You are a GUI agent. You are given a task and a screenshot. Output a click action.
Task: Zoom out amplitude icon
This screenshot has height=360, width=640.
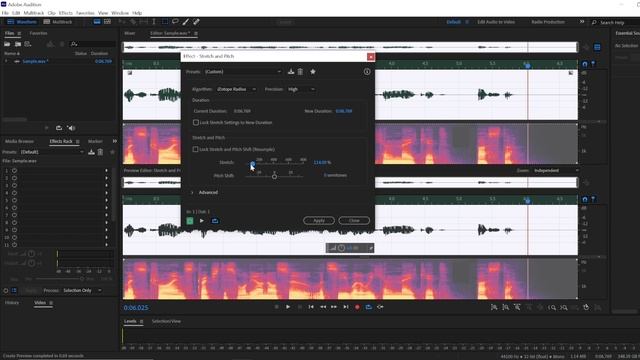506,307
